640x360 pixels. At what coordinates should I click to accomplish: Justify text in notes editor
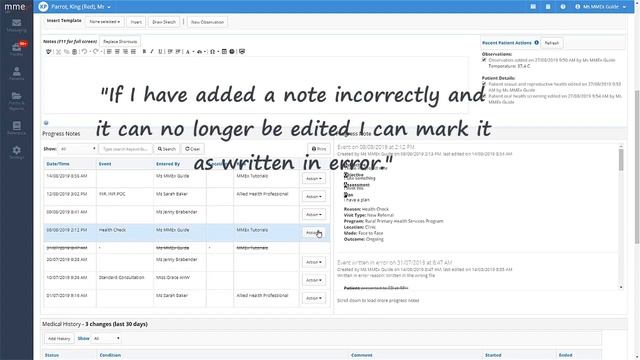click(133, 52)
